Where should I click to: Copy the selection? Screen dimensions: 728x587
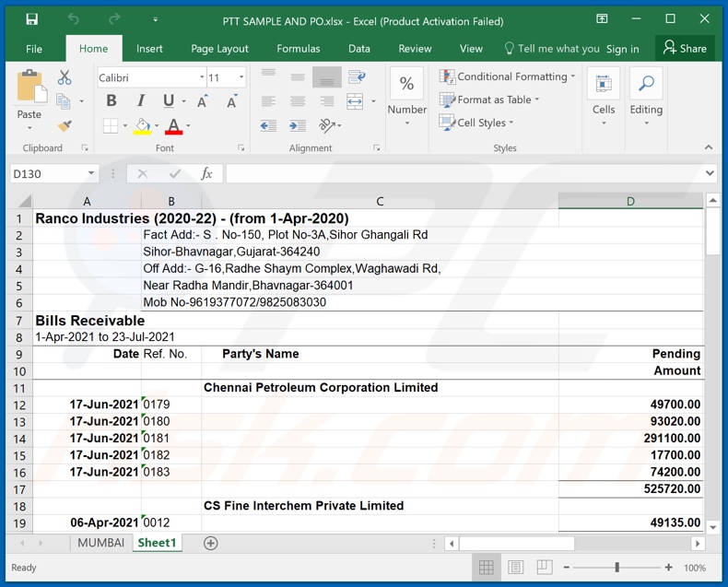(x=64, y=100)
